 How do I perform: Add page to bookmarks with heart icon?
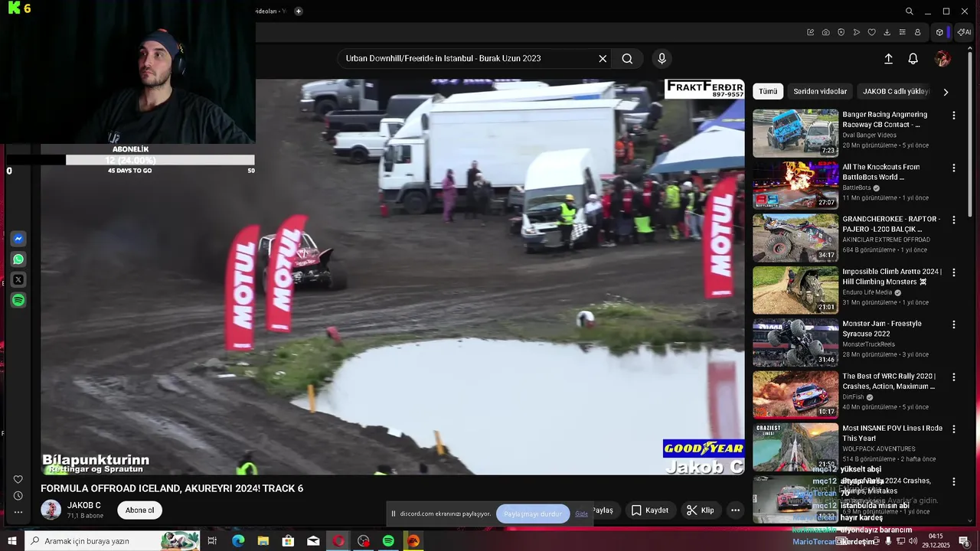tap(871, 32)
